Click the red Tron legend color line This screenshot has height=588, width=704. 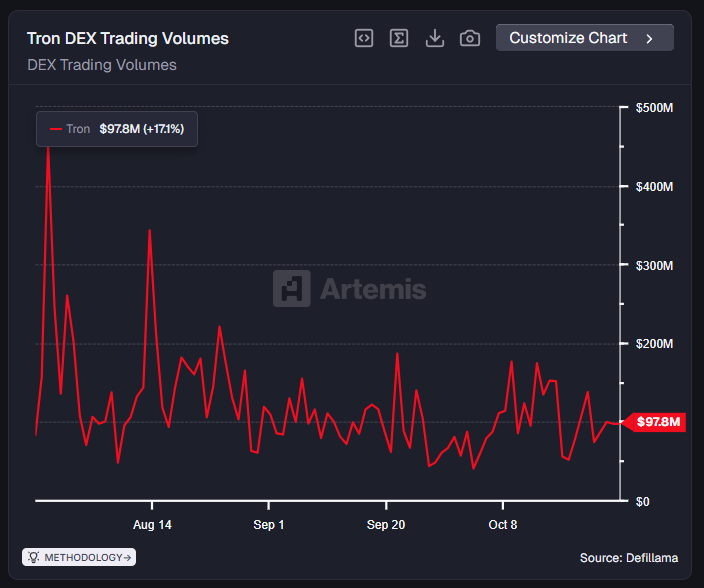[x=56, y=129]
